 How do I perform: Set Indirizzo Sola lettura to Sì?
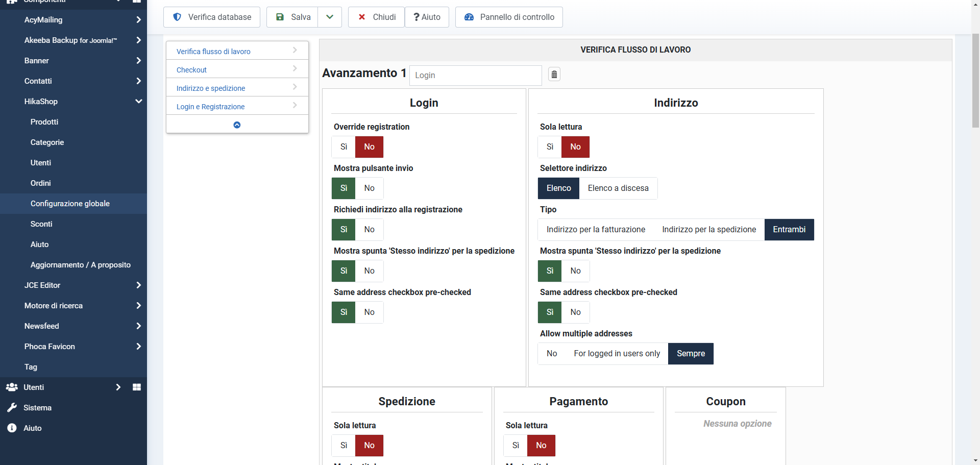click(x=550, y=147)
